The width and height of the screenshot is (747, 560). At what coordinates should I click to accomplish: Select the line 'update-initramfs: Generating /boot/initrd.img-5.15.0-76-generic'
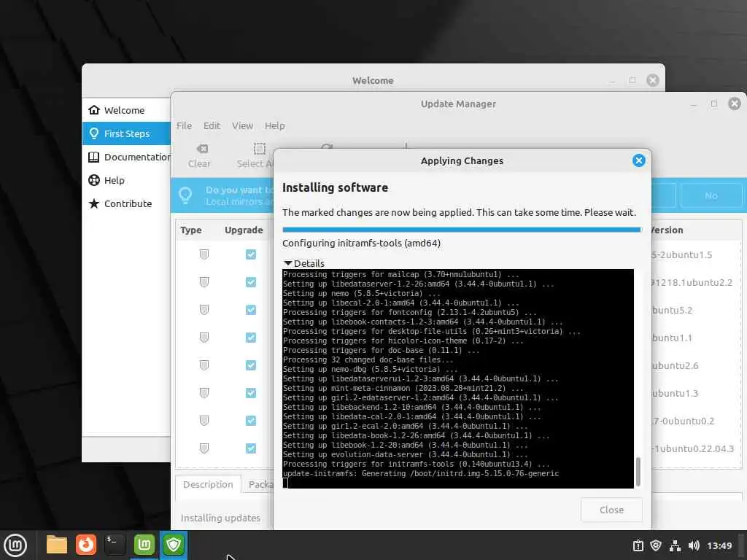[x=421, y=473]
